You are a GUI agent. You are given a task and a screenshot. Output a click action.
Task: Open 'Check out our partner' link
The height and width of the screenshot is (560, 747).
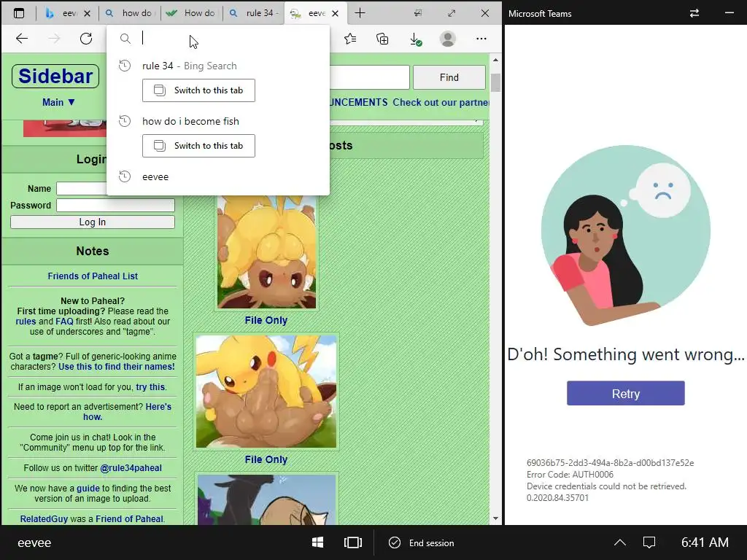[441, 102]
